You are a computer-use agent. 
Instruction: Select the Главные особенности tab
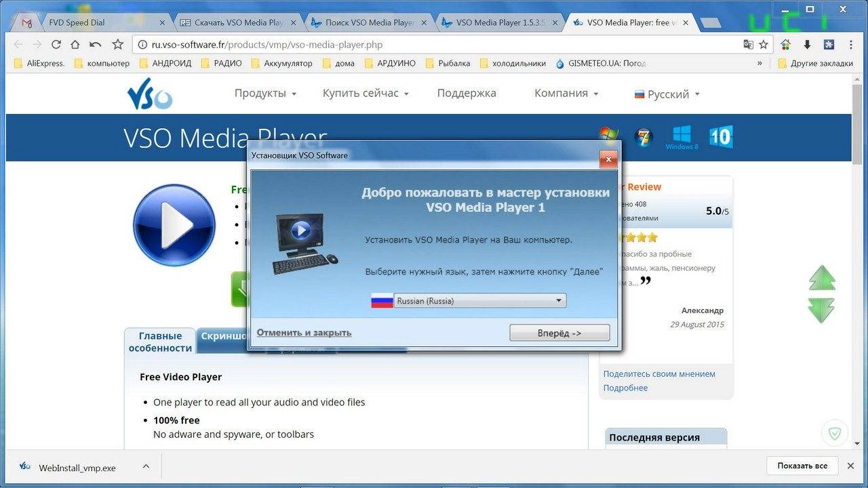click(x=161, y=342)
